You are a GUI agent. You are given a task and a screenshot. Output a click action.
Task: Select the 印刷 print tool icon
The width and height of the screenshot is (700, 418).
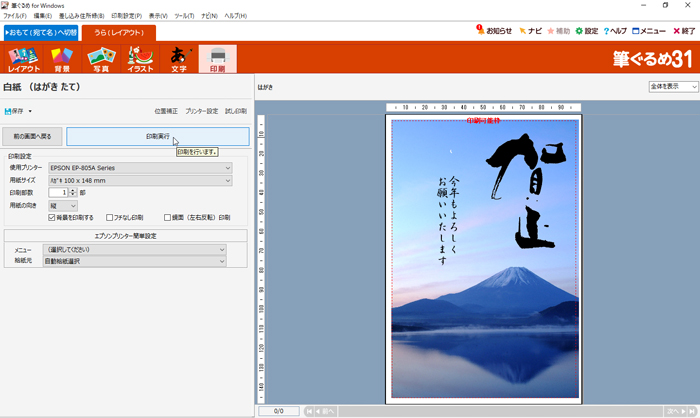(x=217, y=59)
